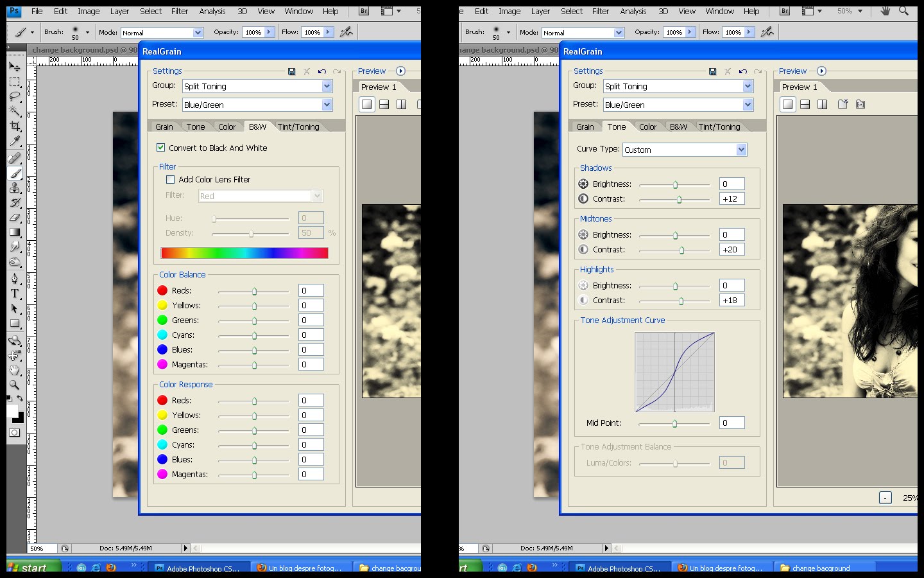Open the Curve Type dropdown
Image resolution: width=924 pixels, height=578 pixels.
tap(685, 150)
